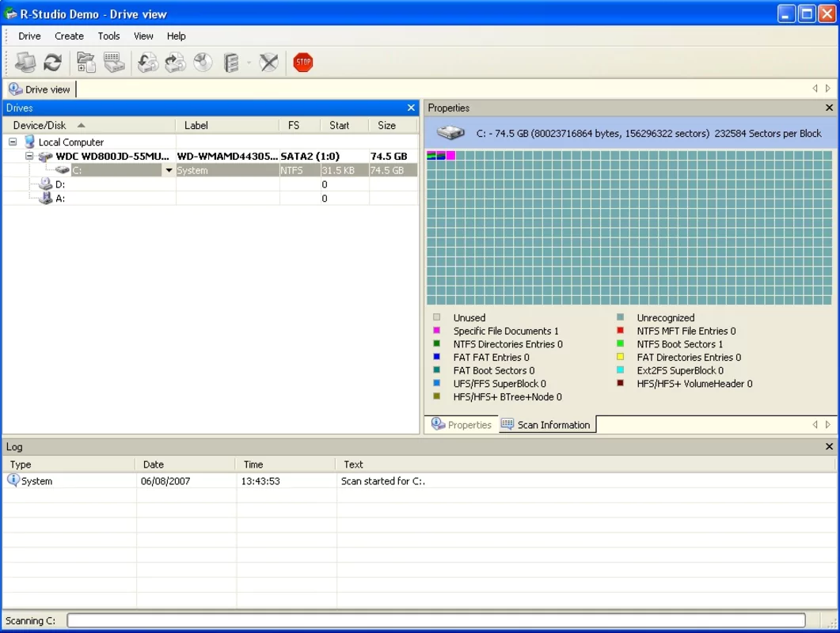
Task: Click the delete/exit X toolbar icon
Action: tap(268, 62)
